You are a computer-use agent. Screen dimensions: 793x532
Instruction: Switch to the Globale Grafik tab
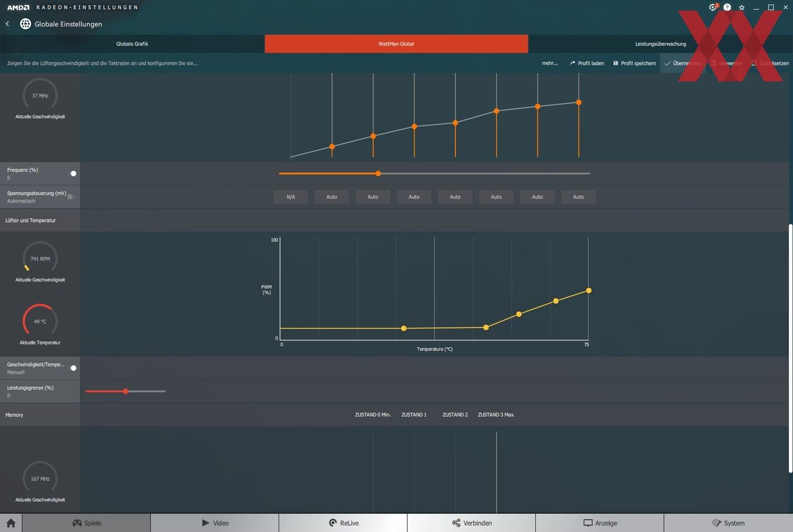(132, 44)
